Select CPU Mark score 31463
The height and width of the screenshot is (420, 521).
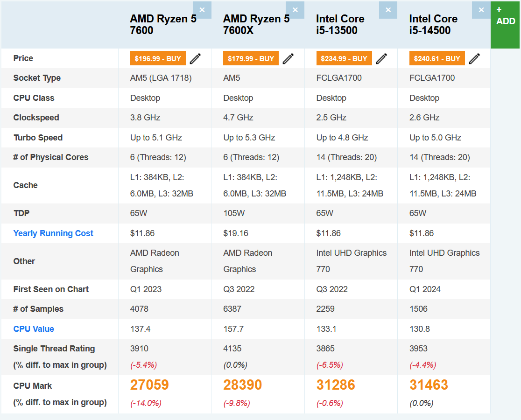click(x=429, y=385)
